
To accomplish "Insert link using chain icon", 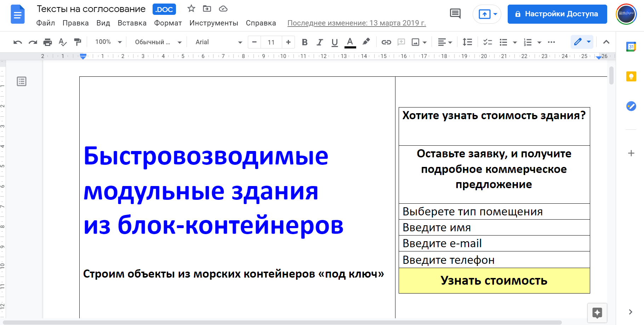I will point(386,42).
